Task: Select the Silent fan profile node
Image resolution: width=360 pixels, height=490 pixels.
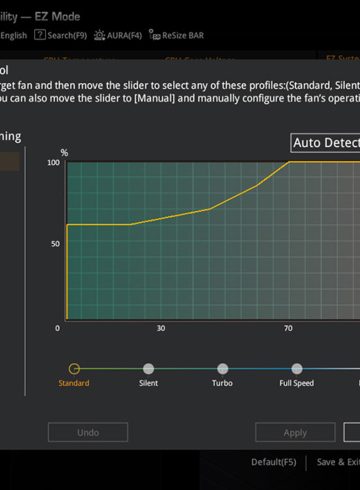Action: click(x=148, y=369)
